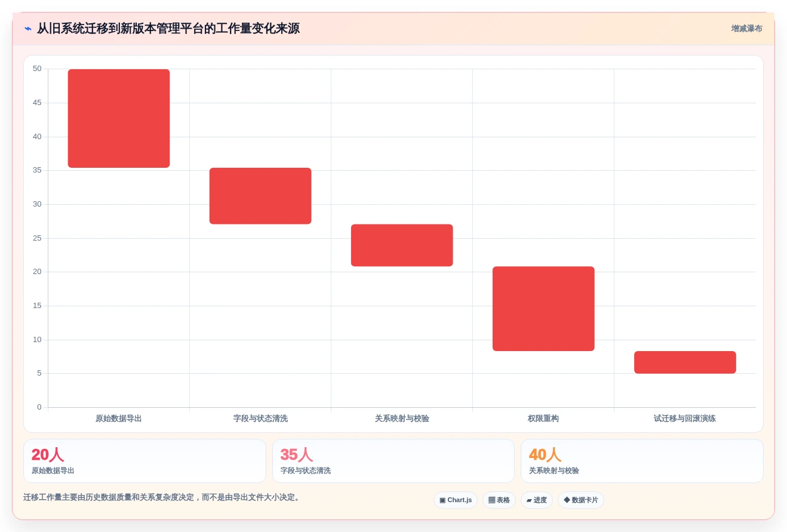The image size is (787, 532).
Task: Open the 35人 字段与状态清洗 data card
Action: [x=393, y=461]
